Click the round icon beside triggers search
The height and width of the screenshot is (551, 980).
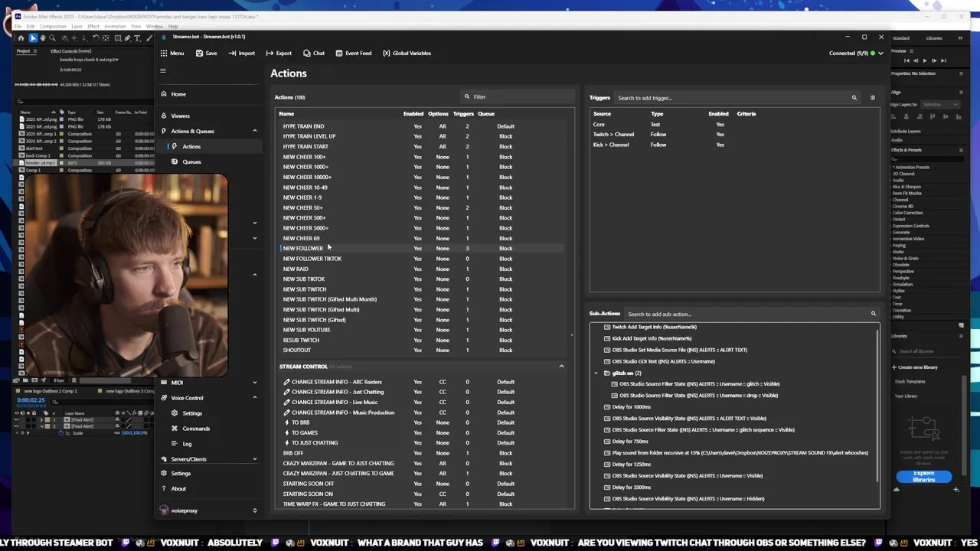(x=872, y=98)
